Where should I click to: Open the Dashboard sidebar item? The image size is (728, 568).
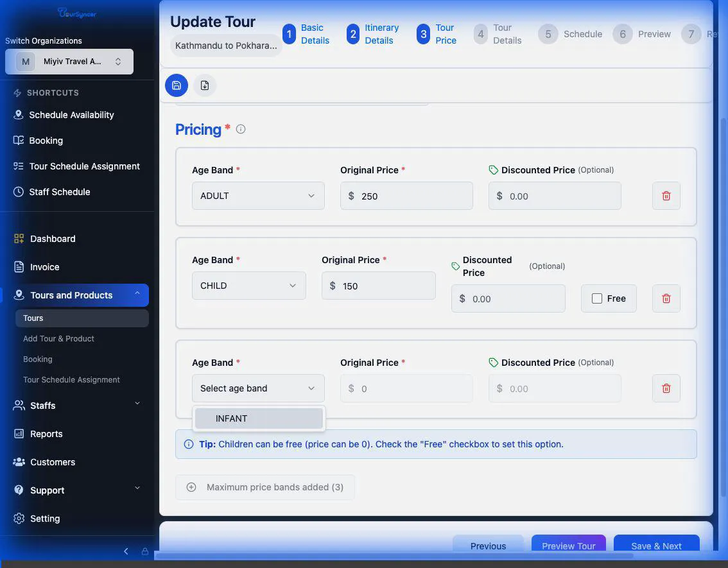[53, 238]
